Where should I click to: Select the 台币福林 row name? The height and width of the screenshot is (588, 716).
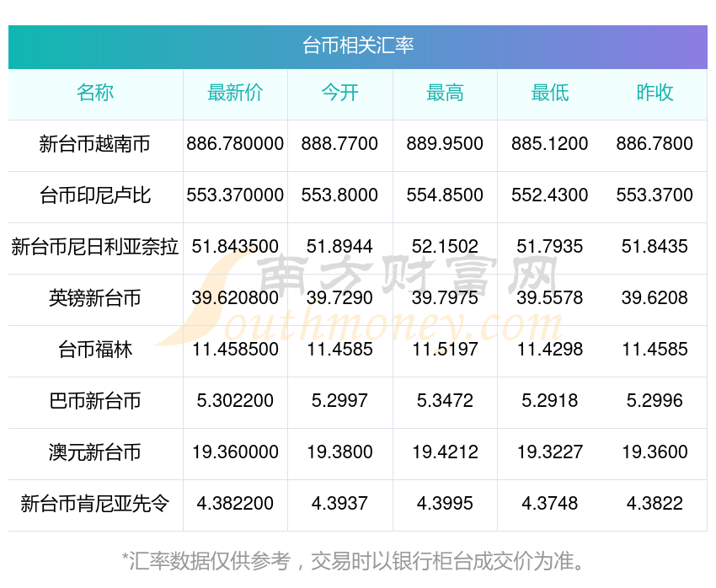(95, 350)
